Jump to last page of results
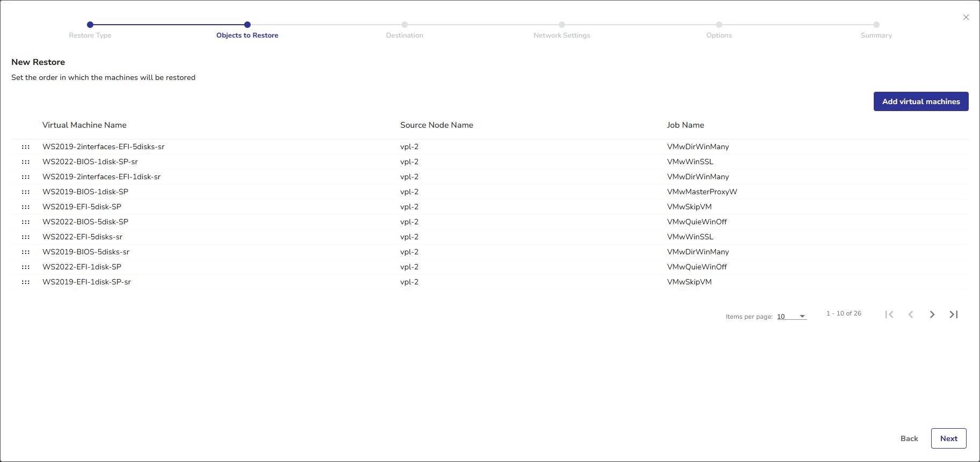This screenshot has width=980, height=462. tap(954, 314)
